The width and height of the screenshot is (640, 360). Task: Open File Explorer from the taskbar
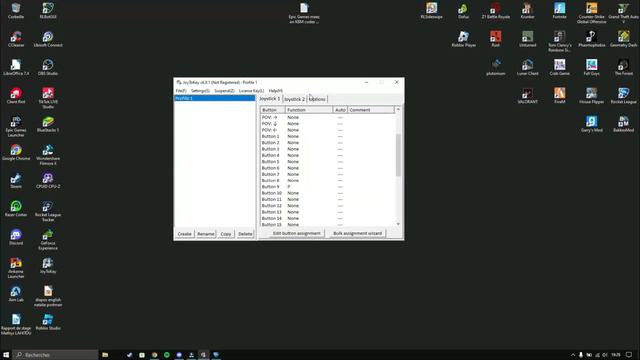105,355
